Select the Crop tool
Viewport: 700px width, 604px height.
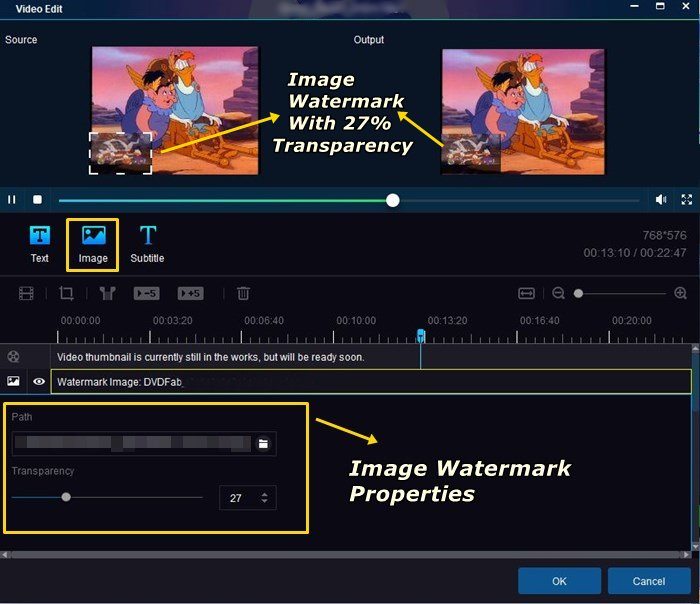[x=66, y=293]
